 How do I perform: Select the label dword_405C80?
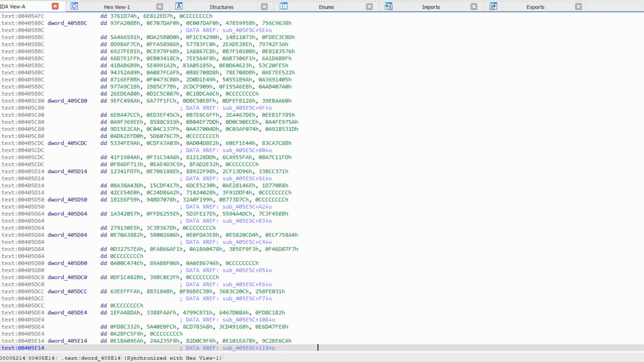click(x=67, y=101)
